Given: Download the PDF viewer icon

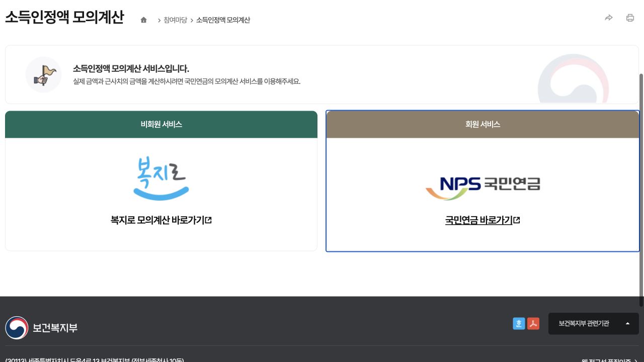Looking at the screenshot, I should click(x=533, y=324).
